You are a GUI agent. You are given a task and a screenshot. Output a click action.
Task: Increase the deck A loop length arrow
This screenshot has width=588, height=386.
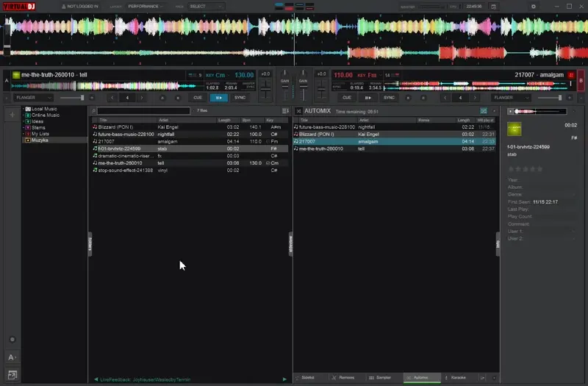tap(142, 98)
